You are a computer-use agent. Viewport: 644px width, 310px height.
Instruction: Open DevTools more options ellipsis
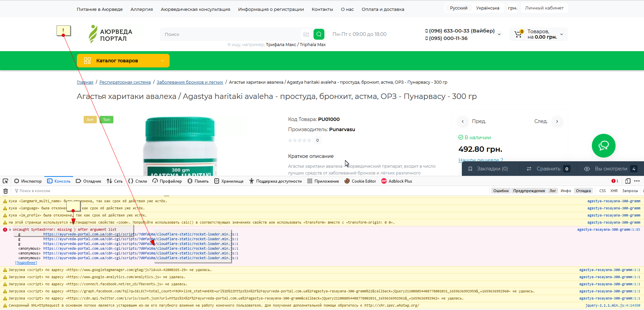click(x=637, y=181)
